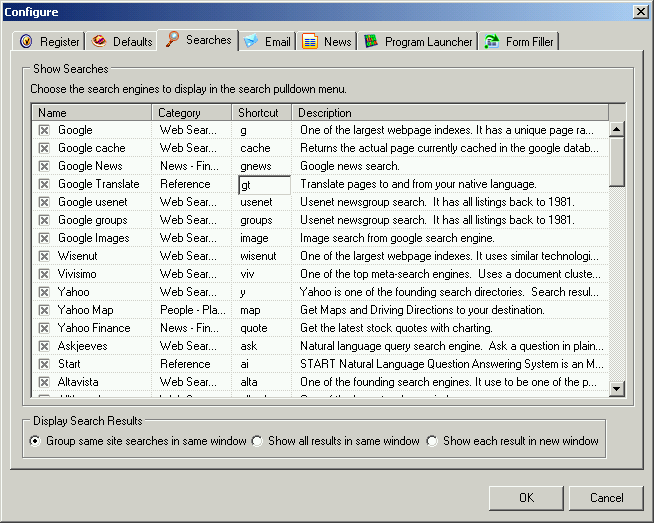Click the usenet shortcut cell
Image resolution: width=654 pixels, height=523 pixels.
[x=256, y=202]
